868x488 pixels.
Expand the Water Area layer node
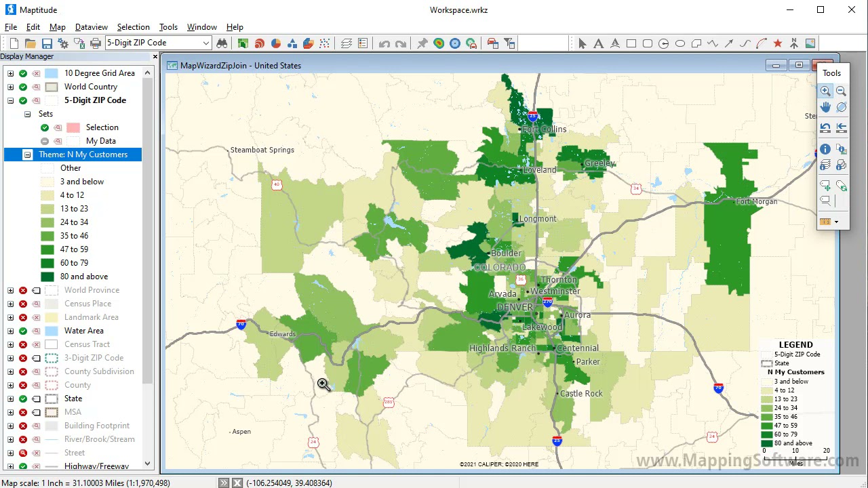coord(10,331)
